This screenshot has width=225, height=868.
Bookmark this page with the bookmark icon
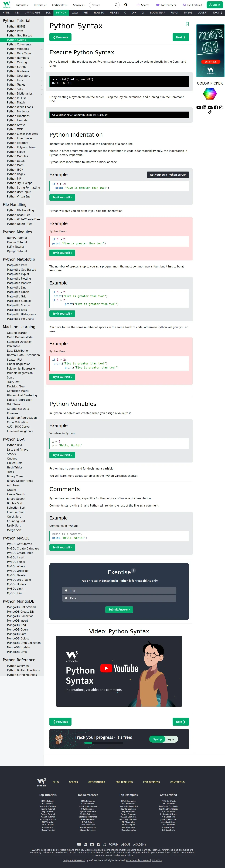[x=187, y=24]
